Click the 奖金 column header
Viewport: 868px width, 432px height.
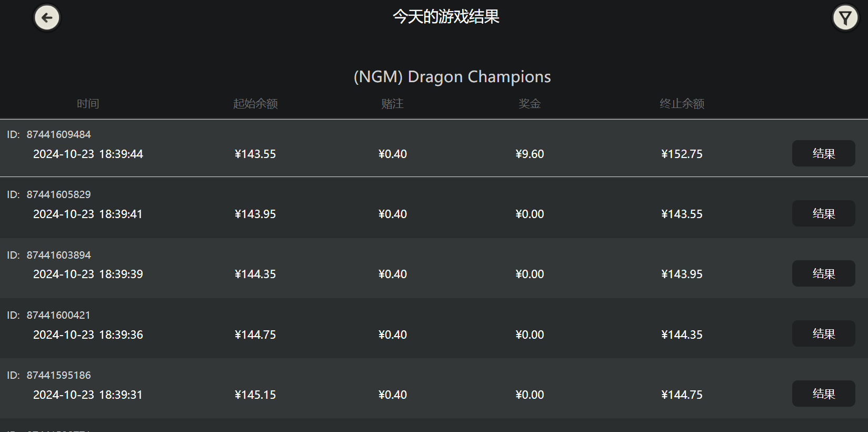[x=530, y=104]
